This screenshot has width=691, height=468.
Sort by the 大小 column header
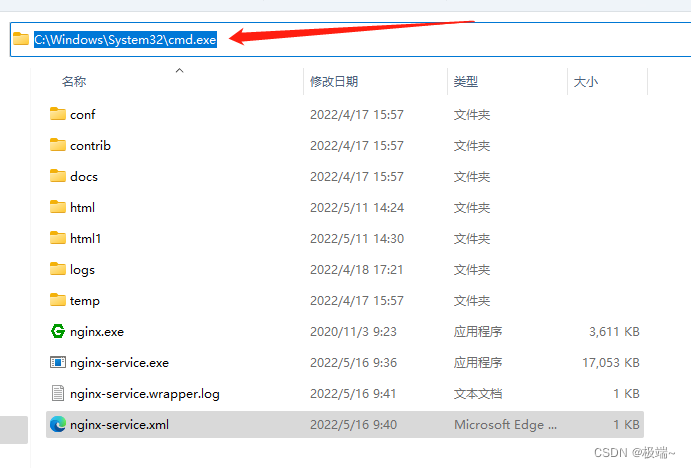pos(586,82)
